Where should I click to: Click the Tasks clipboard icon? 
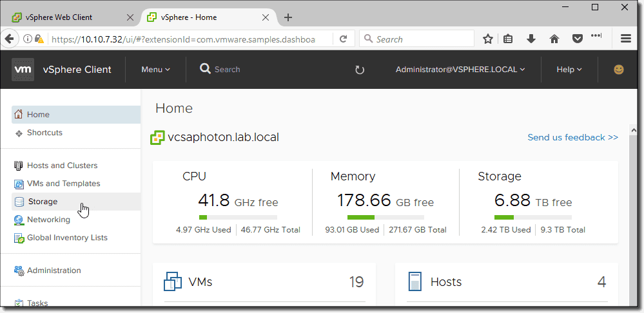(x=19, y=303)
